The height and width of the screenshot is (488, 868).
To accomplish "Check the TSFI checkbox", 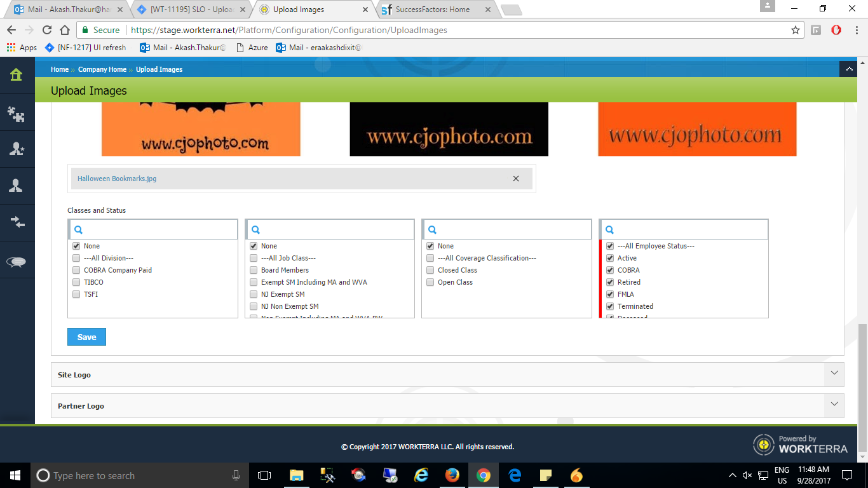I will tap(76, 294).
